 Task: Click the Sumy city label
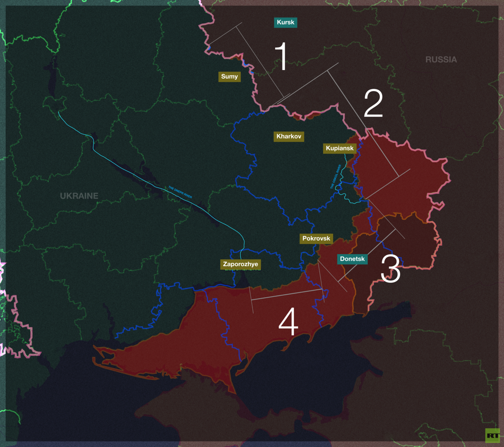click(229, 76)
